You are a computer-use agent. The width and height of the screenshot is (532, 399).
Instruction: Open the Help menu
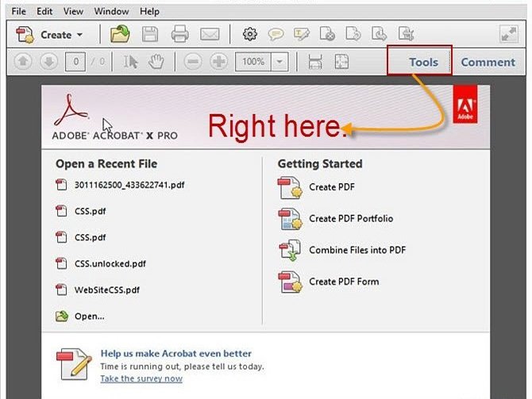tap(149, 12)
